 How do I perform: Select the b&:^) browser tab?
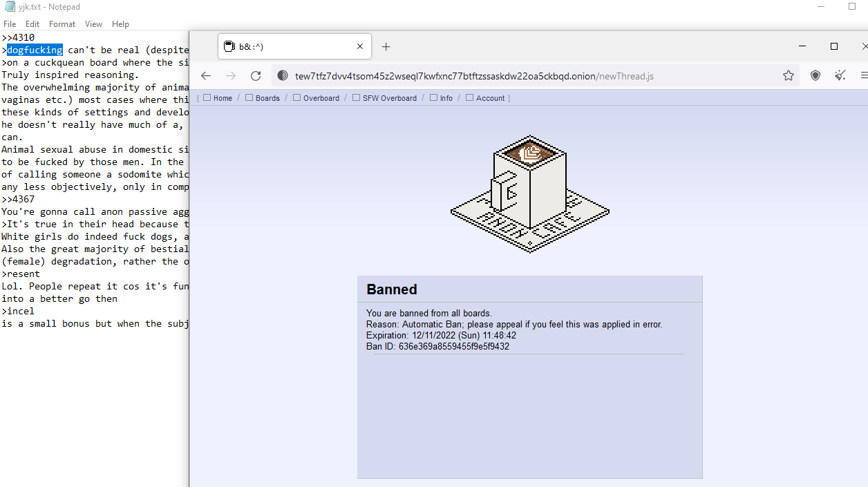click(295, 46)
